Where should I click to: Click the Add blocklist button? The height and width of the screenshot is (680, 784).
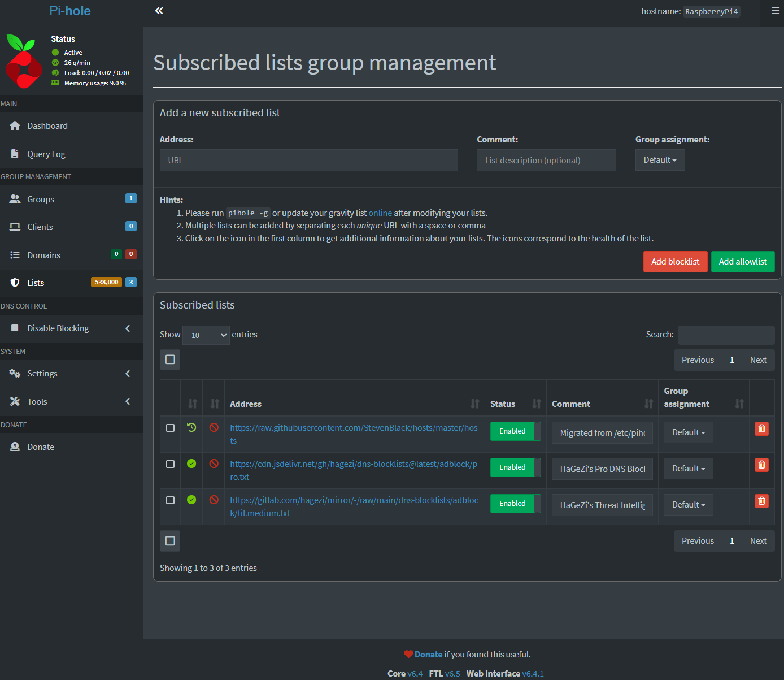click(675, 262)
